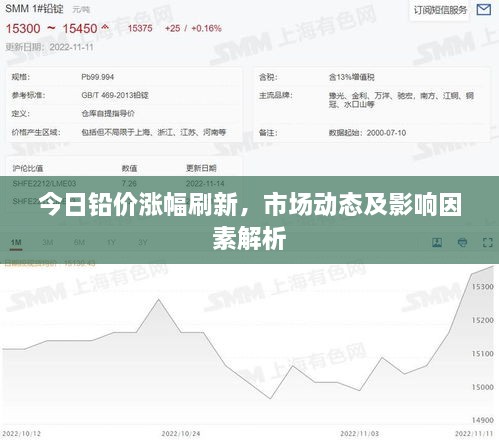Switch to 3M time range
499x441 pixels.
[48, 242]
